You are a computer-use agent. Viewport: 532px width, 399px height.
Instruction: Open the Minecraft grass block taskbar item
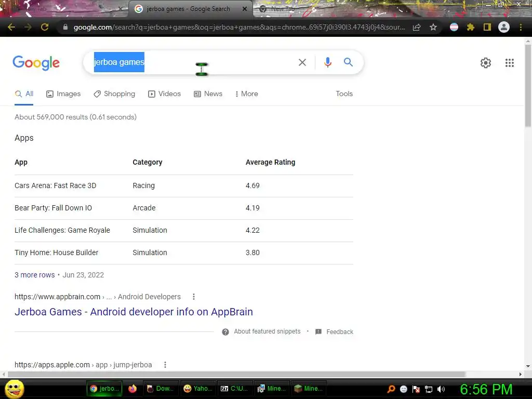click(309, 389)
